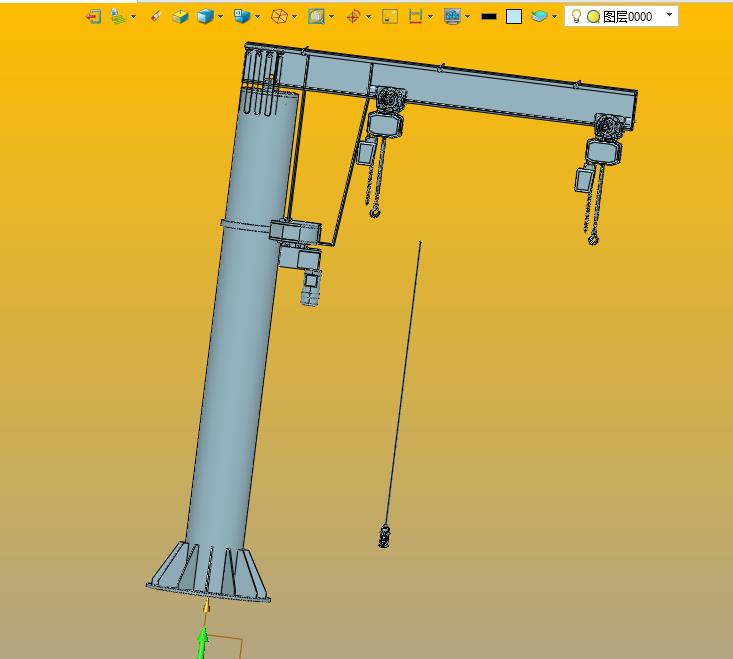The height and width of the screenshot is (659, 733).
Task: Click the teal layer manager icon
Action: 539,17
